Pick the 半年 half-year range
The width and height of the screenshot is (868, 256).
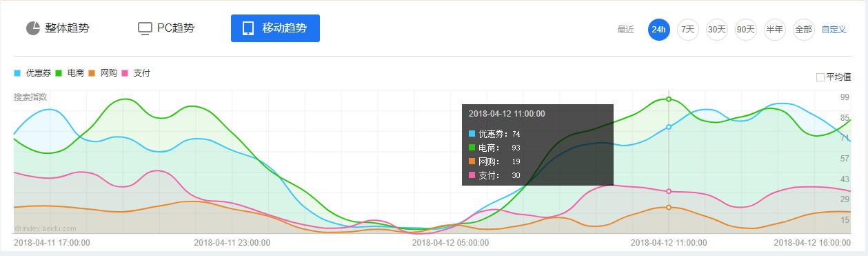point(775,30)
